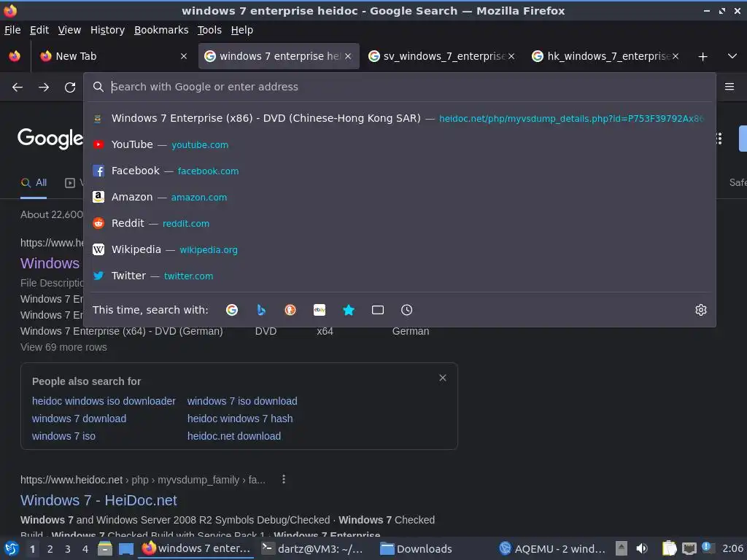Open the Edit menu

tap(39, 30)
